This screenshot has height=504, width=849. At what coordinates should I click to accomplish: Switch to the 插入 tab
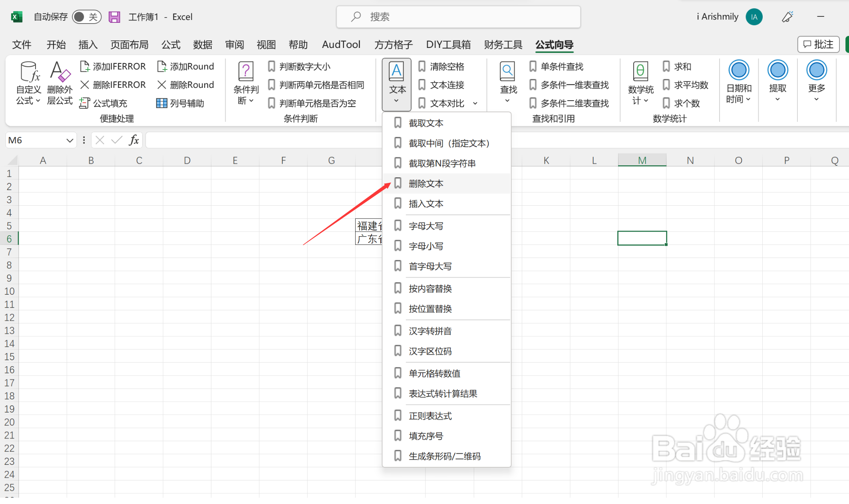coord(88,44)
